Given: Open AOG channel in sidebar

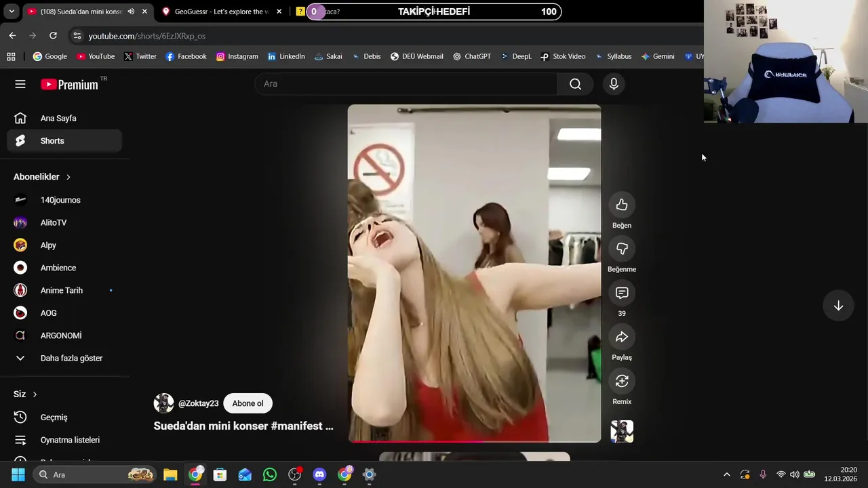Looking at the screenshot, I should click(64, 313).
